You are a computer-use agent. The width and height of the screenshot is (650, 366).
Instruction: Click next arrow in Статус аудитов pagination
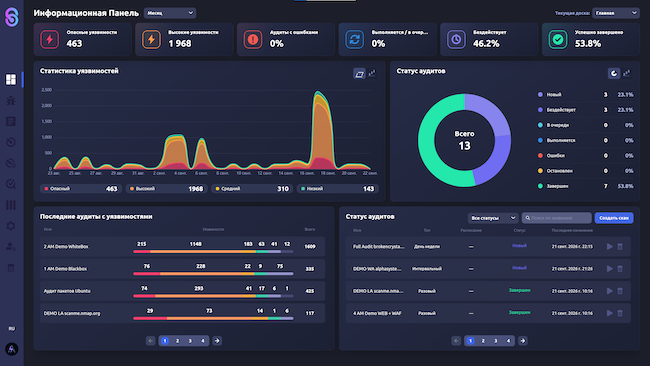coord(522,341)
